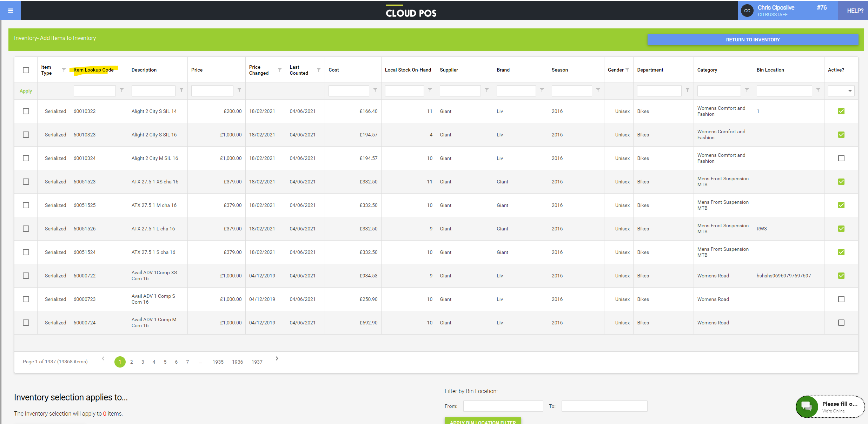
Task: Select the row checkbox for item 60000722
Action: pos(26,276)
